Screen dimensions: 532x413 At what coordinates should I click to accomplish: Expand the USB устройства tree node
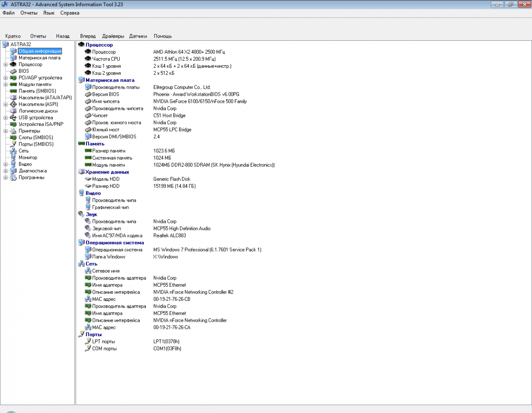pos(5,118)
